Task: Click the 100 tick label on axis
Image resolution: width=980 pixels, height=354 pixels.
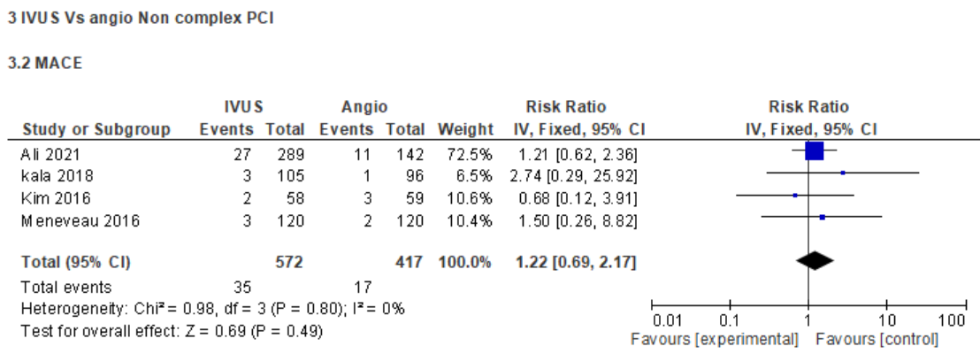Action: tap(953, 319)
